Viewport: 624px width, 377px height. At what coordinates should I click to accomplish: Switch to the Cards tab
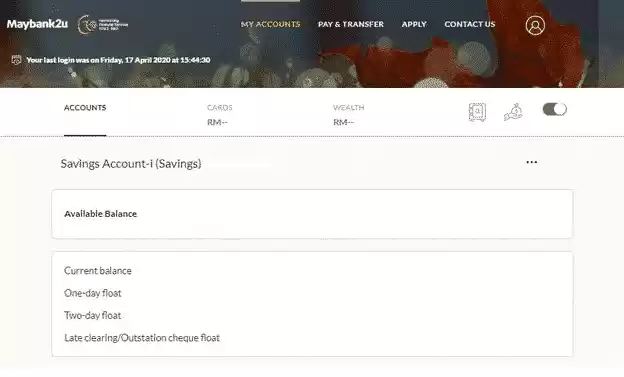(220, 115)
